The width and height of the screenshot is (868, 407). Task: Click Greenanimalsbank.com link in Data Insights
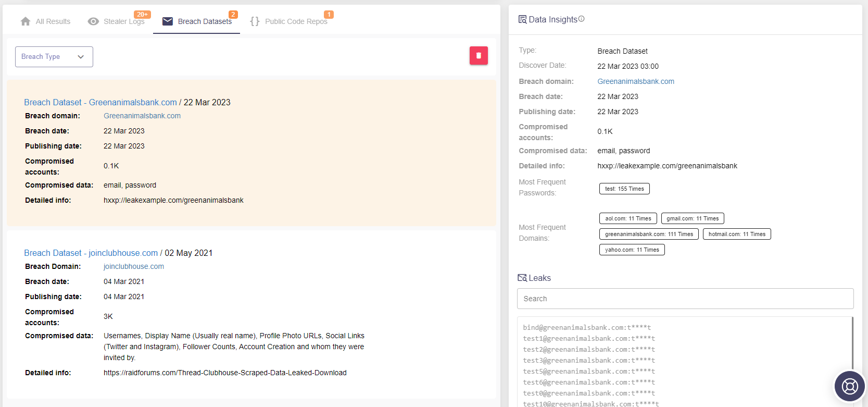[x=636, y=81]
